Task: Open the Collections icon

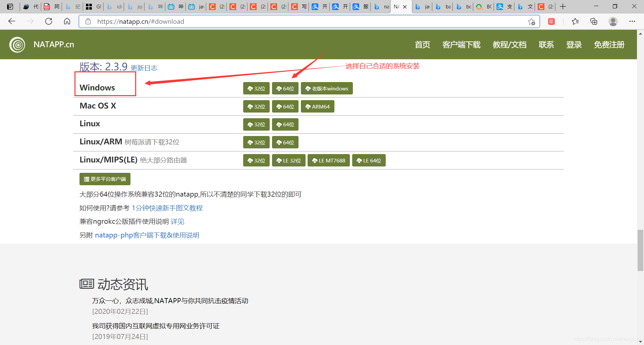Action: (594, 21)
